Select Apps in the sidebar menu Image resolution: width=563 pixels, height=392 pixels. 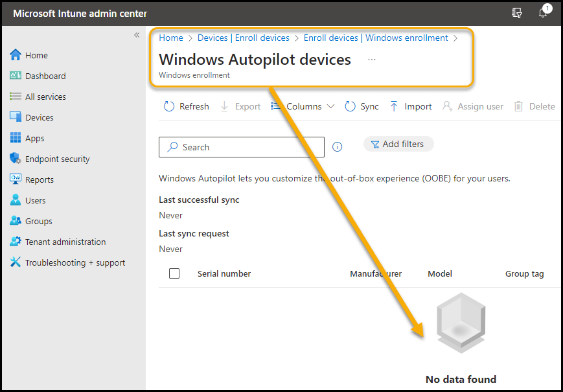[x=34, y=138]
